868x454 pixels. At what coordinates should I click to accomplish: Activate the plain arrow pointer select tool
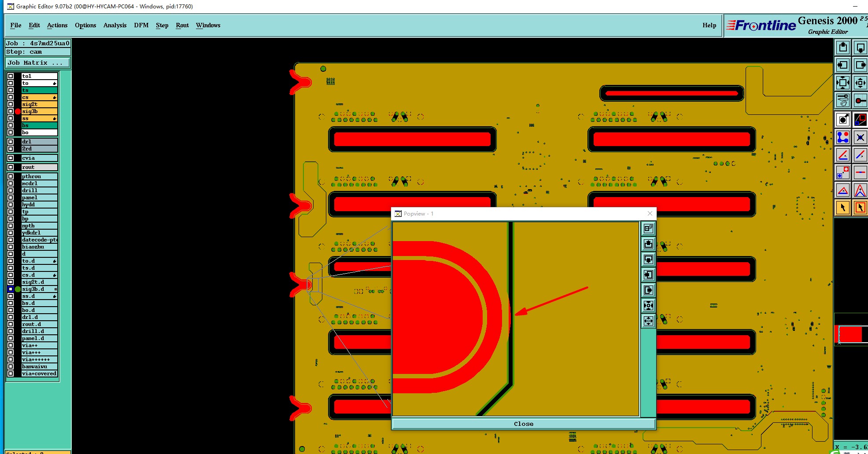tap(843, 208)
